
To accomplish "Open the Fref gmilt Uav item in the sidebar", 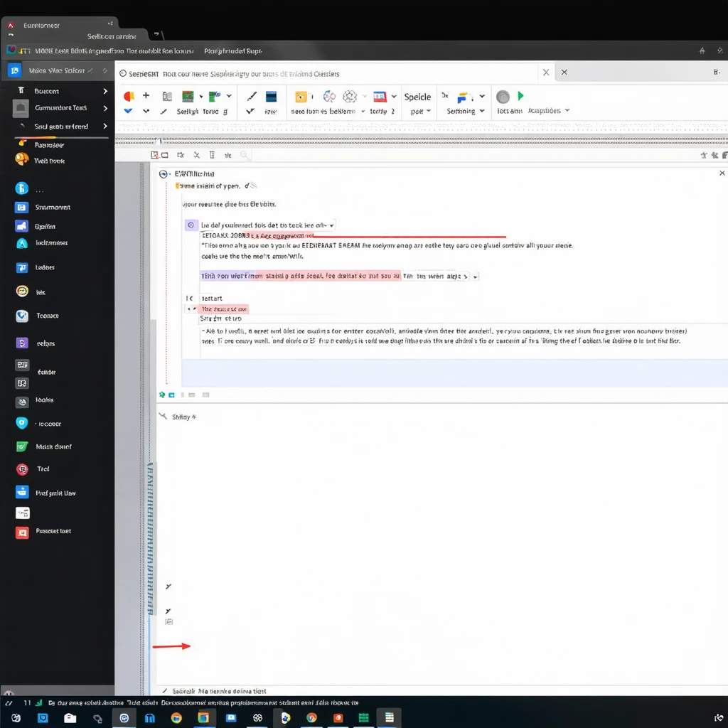I will pyautogui.click(x=45, y=493).
